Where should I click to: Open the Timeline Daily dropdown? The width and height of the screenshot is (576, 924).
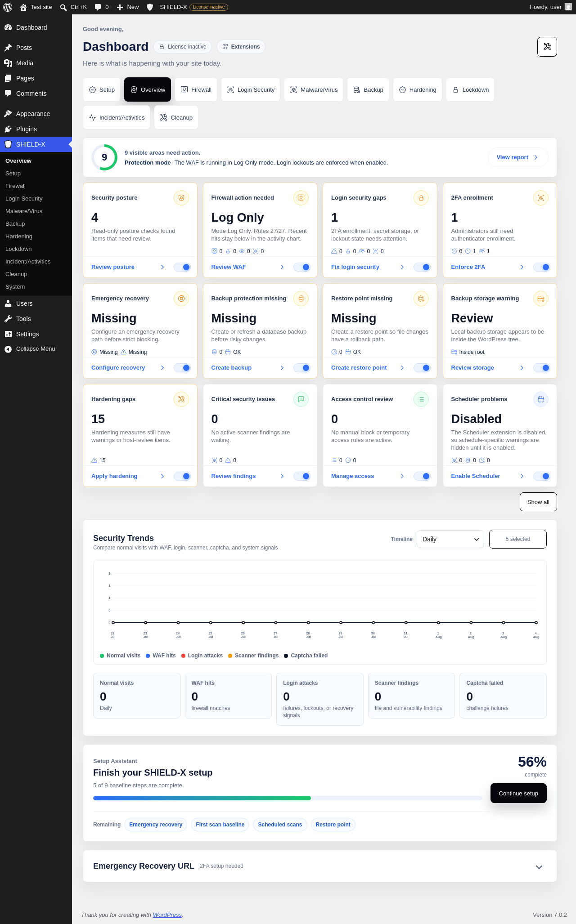coord(450,539)
